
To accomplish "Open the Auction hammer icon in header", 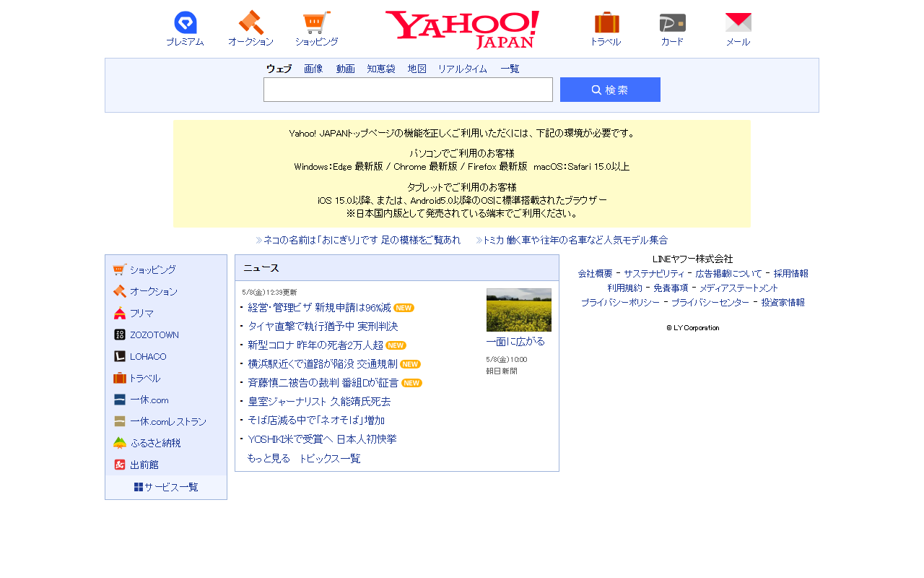I will tap(250, 22).
